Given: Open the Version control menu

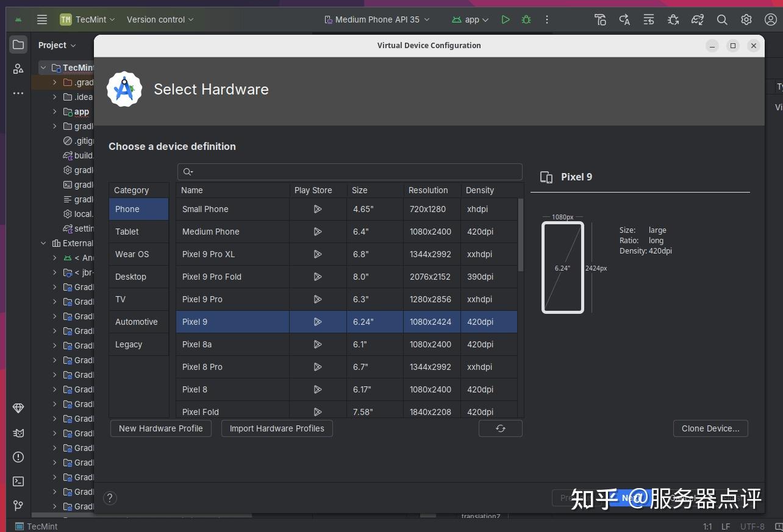Looking at the screenshot, I should click(159, 20).
